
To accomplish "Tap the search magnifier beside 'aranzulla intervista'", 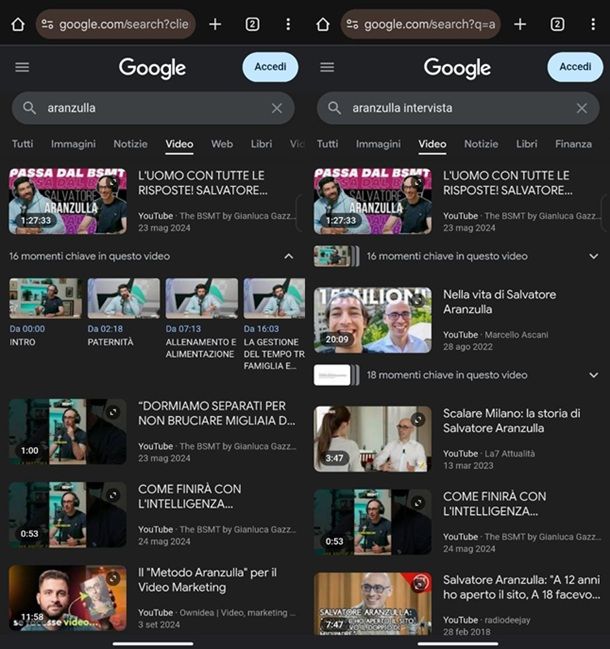I will pos(334,108).
